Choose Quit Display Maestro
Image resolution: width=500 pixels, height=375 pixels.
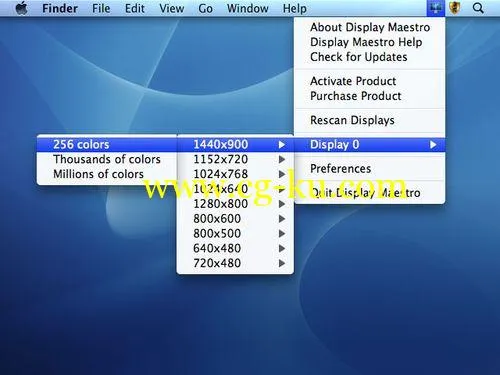coord(370,193)
